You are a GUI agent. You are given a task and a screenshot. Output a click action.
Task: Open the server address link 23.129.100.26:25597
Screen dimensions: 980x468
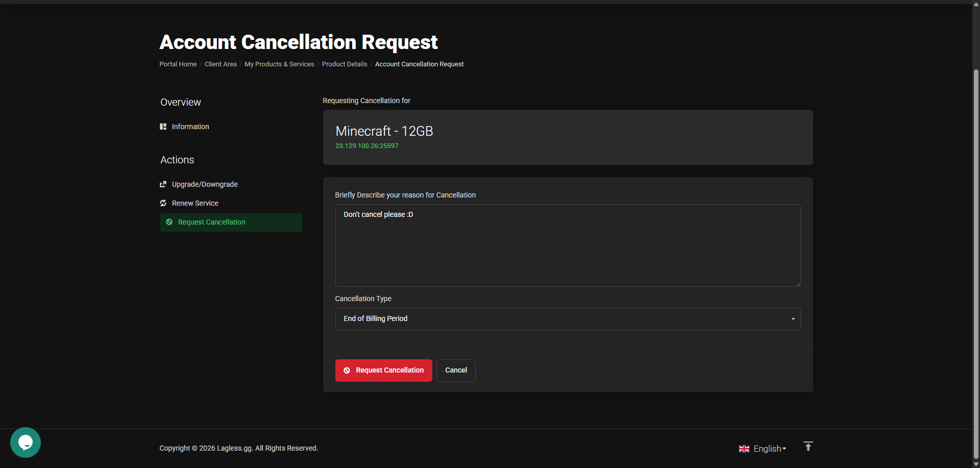tap(366, 145)
